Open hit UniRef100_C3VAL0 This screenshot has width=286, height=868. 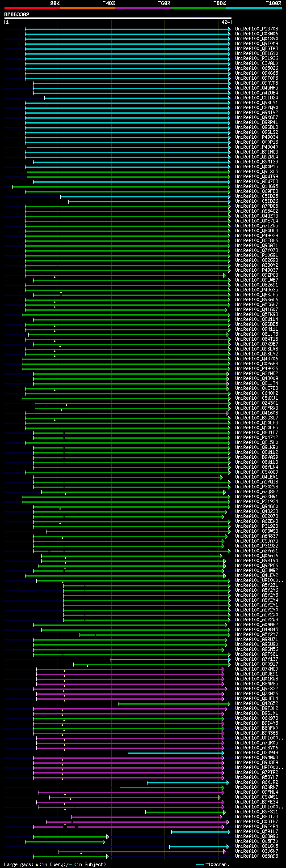(x=257, y=64)
